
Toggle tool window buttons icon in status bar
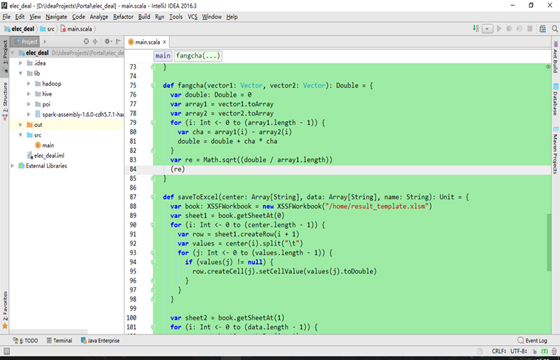(x=6, y=351)
